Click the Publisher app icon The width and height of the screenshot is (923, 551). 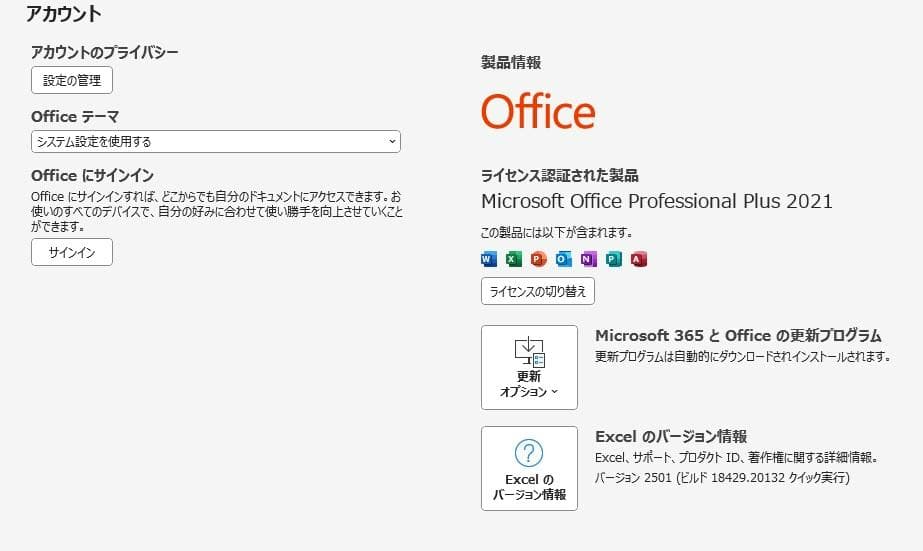[x=614, y=259]
